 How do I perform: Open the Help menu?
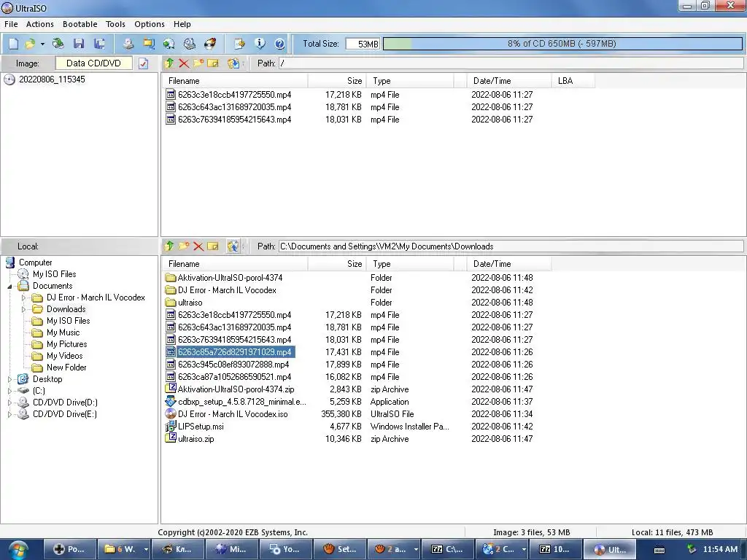tap(182, 24)
